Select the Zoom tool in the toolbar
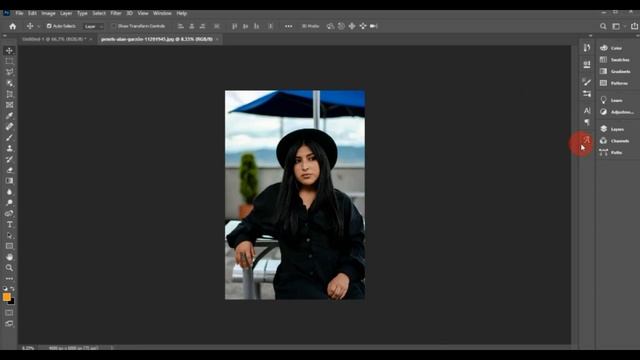 coord(9,268)
